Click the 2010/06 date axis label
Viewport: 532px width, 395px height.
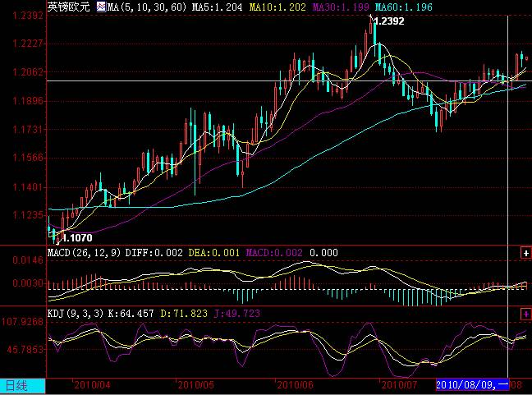pyautogui.click(x=295, y=385)
